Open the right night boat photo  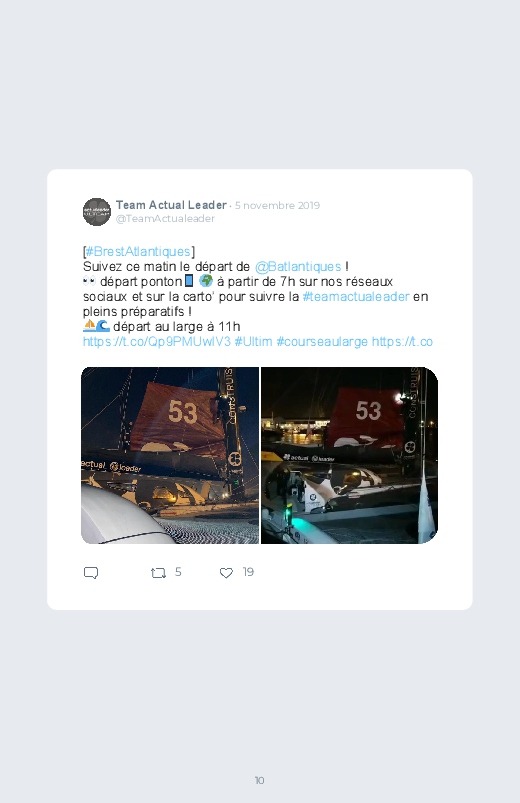349,455
